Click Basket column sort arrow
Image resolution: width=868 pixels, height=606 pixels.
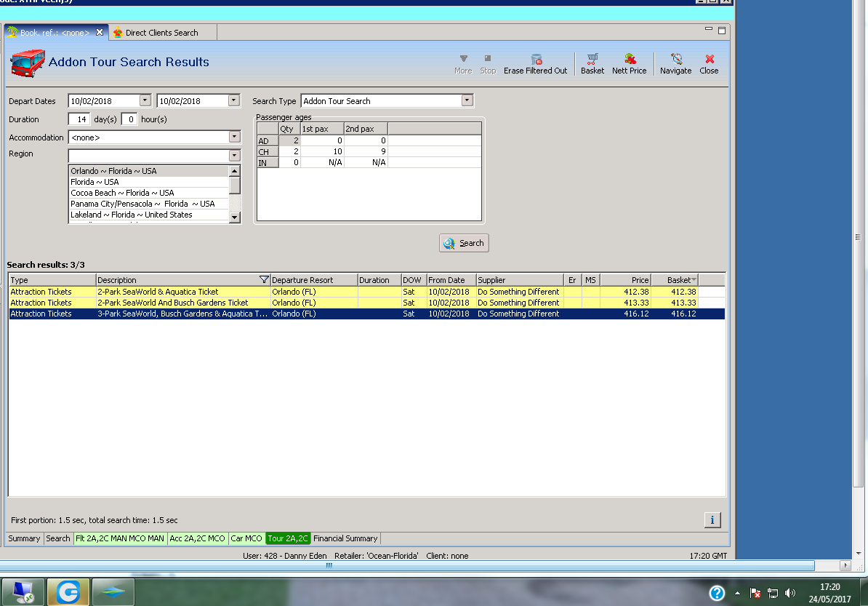694,280
